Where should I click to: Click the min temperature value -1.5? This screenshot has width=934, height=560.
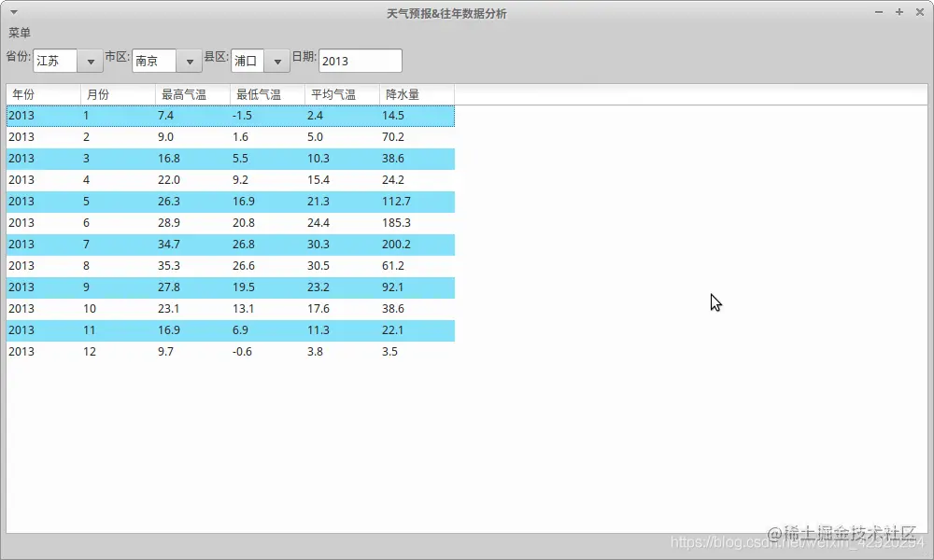pos(243,116)
